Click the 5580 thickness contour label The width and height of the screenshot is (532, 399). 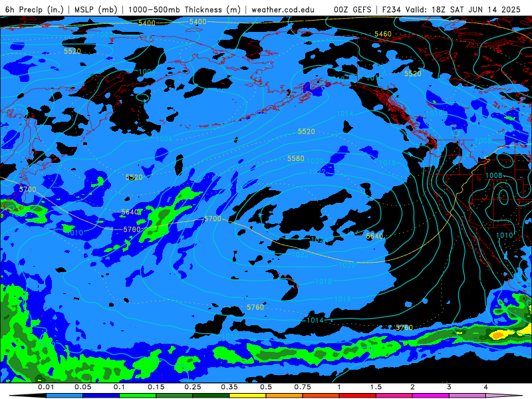tap(295, 158)
